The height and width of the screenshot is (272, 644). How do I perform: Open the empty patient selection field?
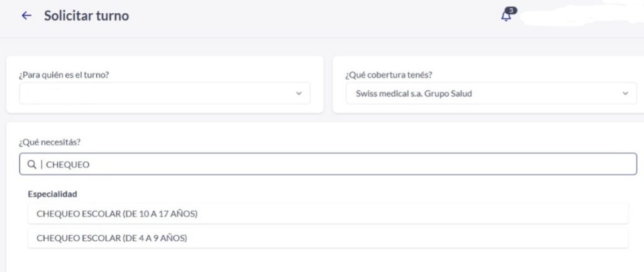[x=157, y=94]
